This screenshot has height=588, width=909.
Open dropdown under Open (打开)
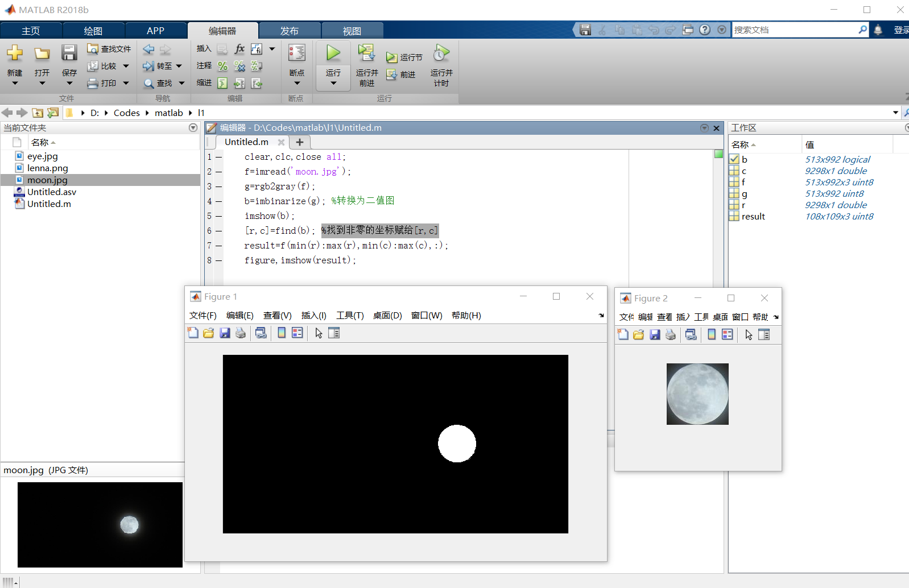click(x=42, y=83)
